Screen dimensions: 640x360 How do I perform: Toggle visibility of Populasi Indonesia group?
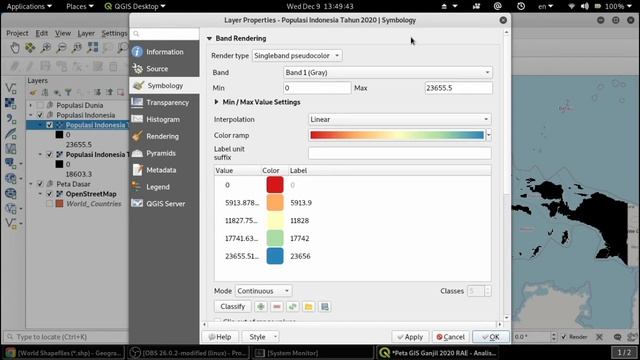40,115
